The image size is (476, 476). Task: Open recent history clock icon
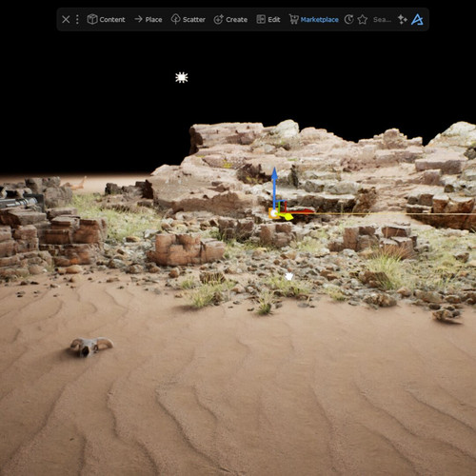[x=348, y=19]
